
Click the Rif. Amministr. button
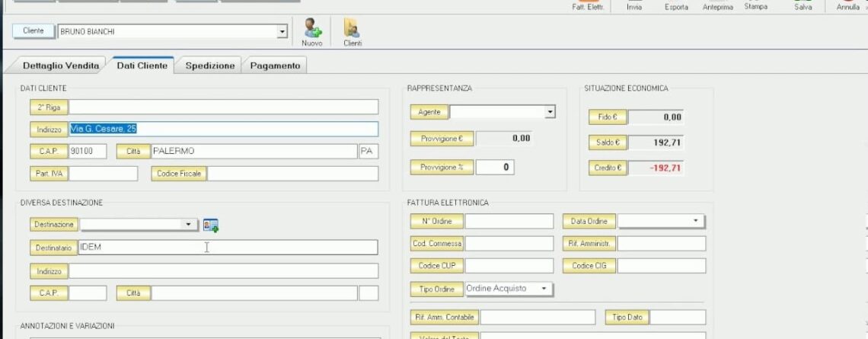(x=589, y=243)
